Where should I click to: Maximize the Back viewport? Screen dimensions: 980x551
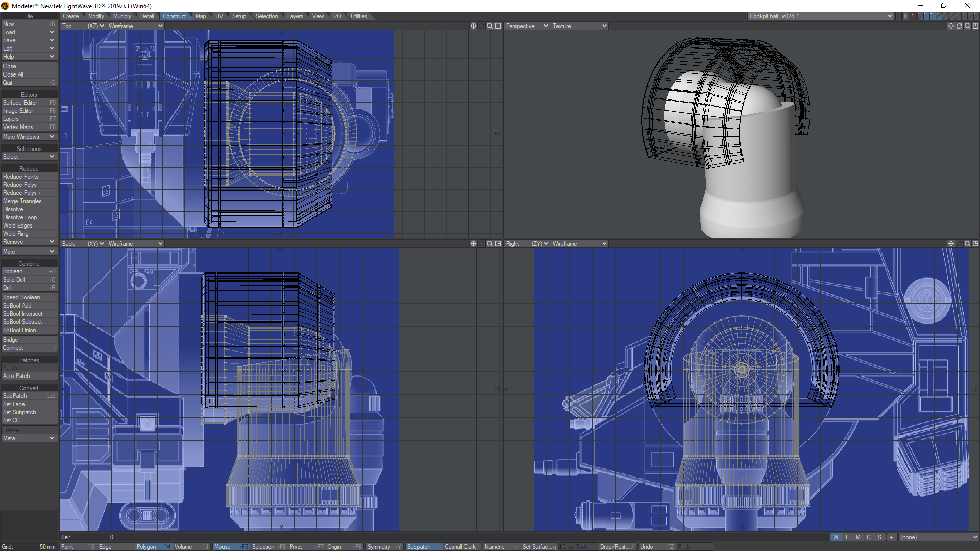click(x=498, y=244)
